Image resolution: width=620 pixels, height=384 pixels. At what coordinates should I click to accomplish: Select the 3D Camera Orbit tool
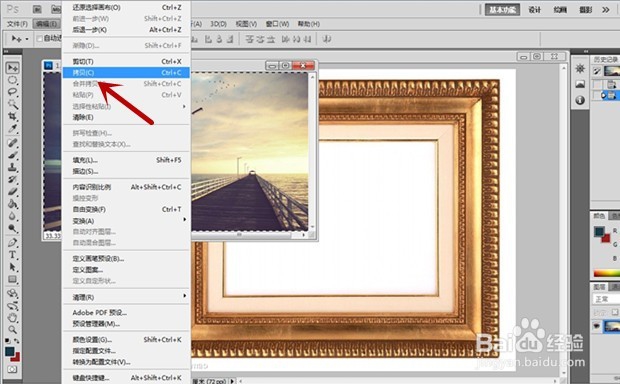pos(13,306)
